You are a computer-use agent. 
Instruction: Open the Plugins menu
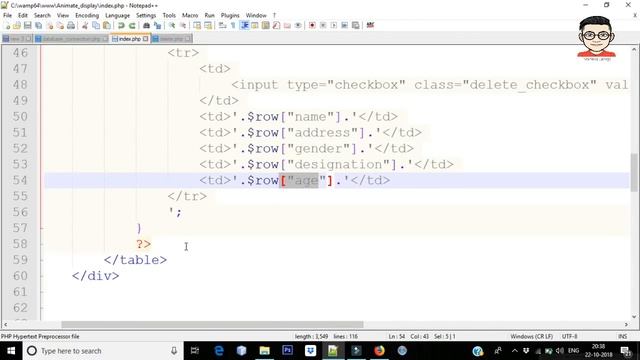(230, 15)
